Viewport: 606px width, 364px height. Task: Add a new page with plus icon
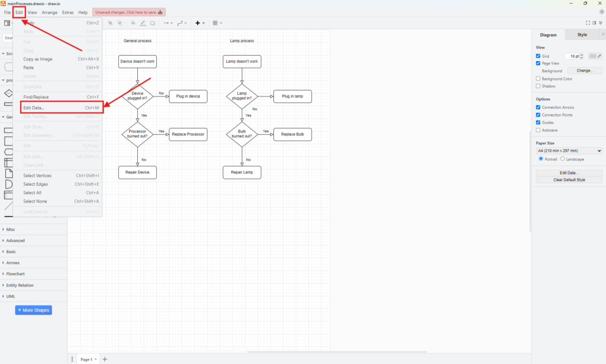[x=105, y=359]
